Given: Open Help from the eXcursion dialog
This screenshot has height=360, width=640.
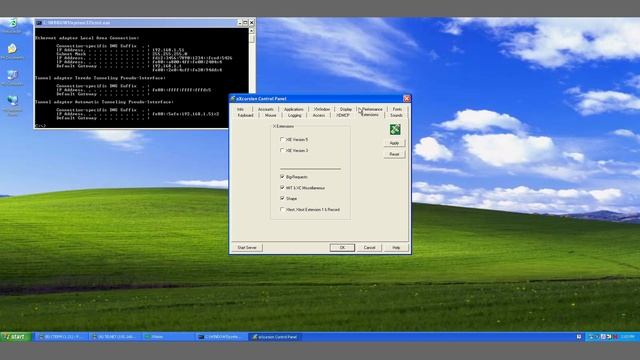Looking at the screenshot, I should pos(396,248).
